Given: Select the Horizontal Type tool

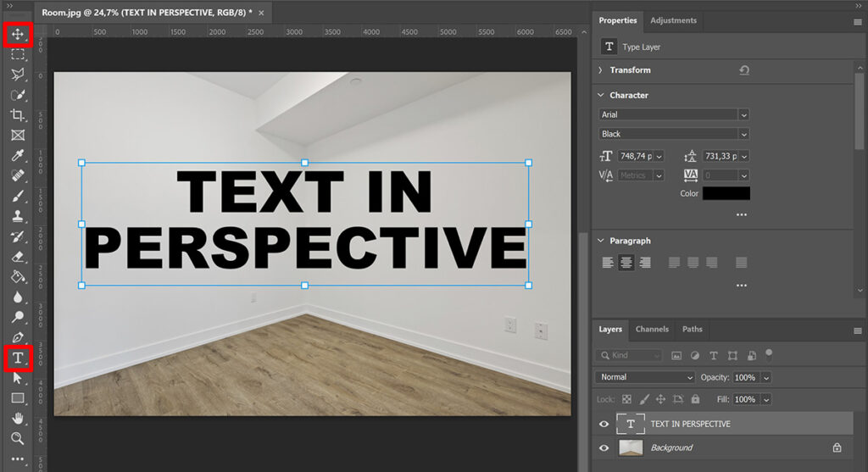Looking at the screenshot, I should click(x=18, y=358).
